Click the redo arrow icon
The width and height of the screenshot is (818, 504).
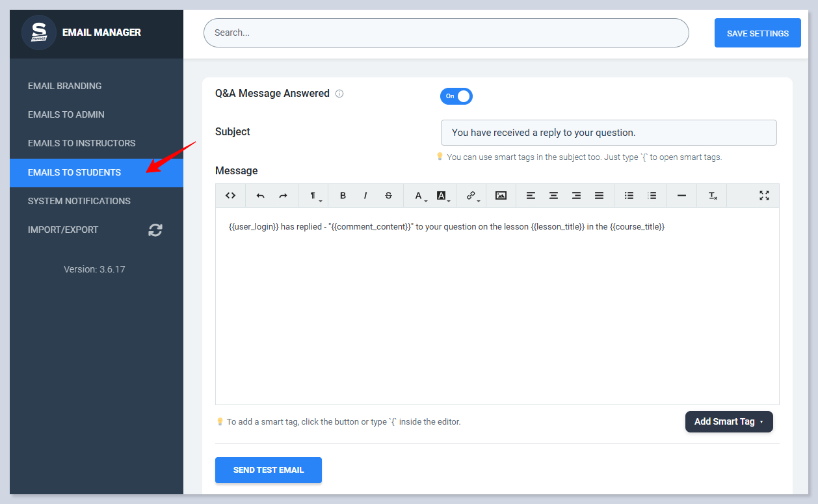coord(283,196)
